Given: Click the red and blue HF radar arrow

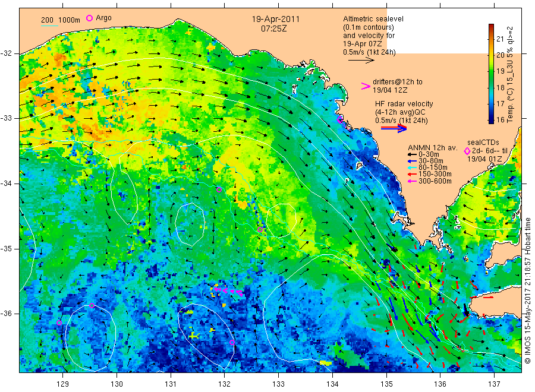Looking at the screenshot, I should point(394,128).
